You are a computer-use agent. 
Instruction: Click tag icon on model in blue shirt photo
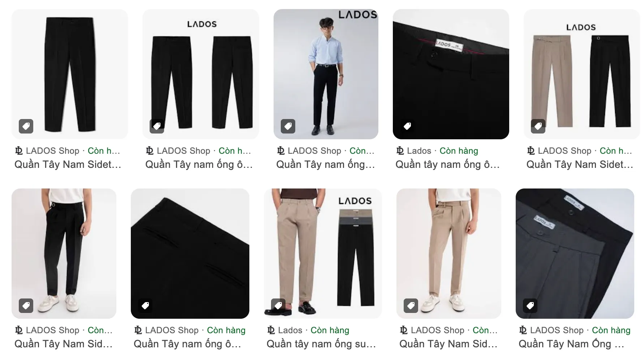click(x=288, y=126)
